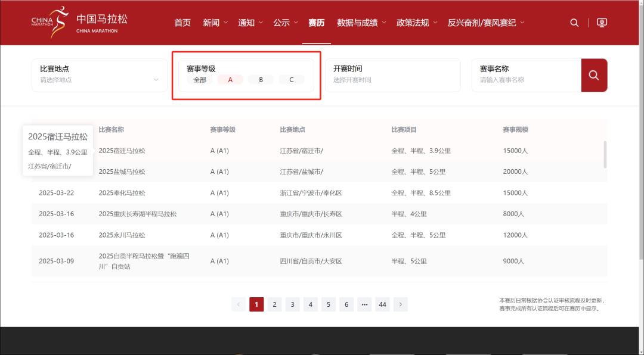Click the red search button
The height and width of the screenshot is (355, 644).
click(594, 75)
